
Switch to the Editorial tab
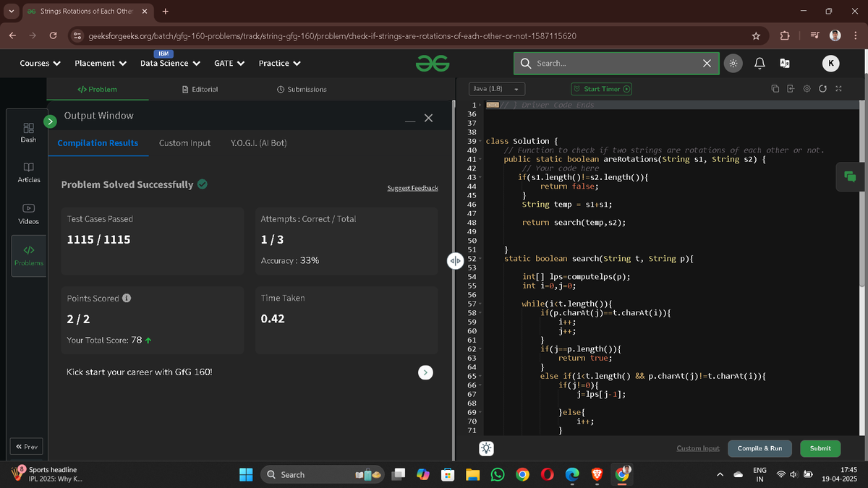coord(200,89)
